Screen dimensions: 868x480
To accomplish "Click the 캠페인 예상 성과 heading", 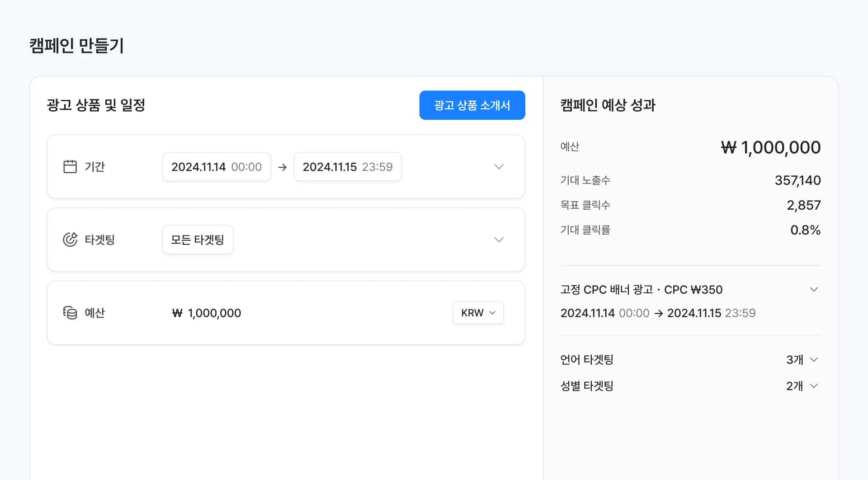I will click(x=608, y=105).
